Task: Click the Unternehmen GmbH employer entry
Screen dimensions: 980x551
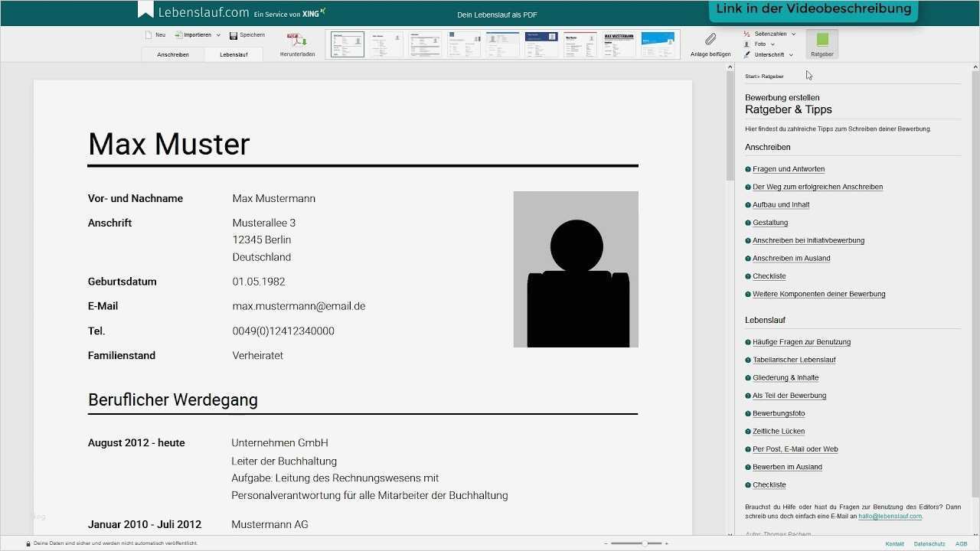Action: pos(280,442)
